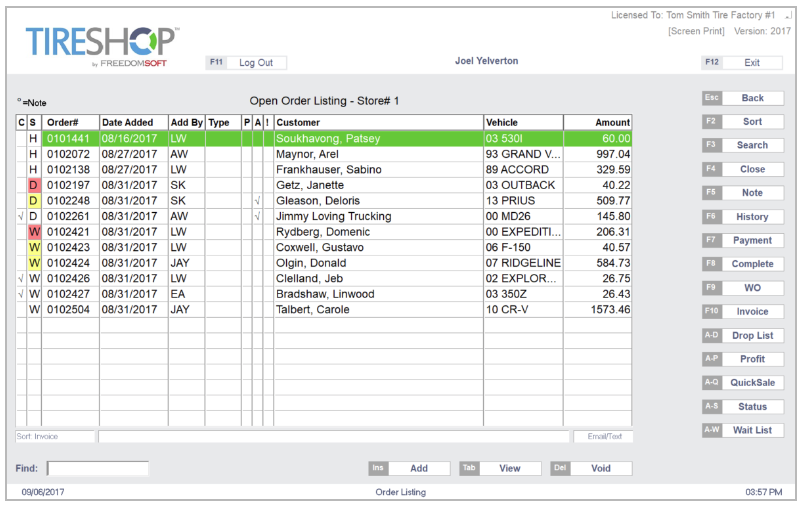This screenshot has width=802, height=506.
Task: Sort by the Customer column header
Action: point(378,123)
